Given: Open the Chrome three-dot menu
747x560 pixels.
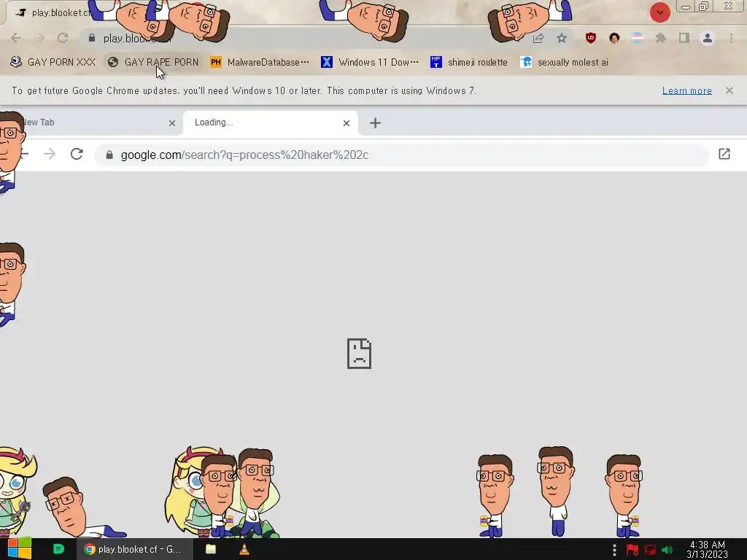Looking at the screenshot, I should point(731,38).
